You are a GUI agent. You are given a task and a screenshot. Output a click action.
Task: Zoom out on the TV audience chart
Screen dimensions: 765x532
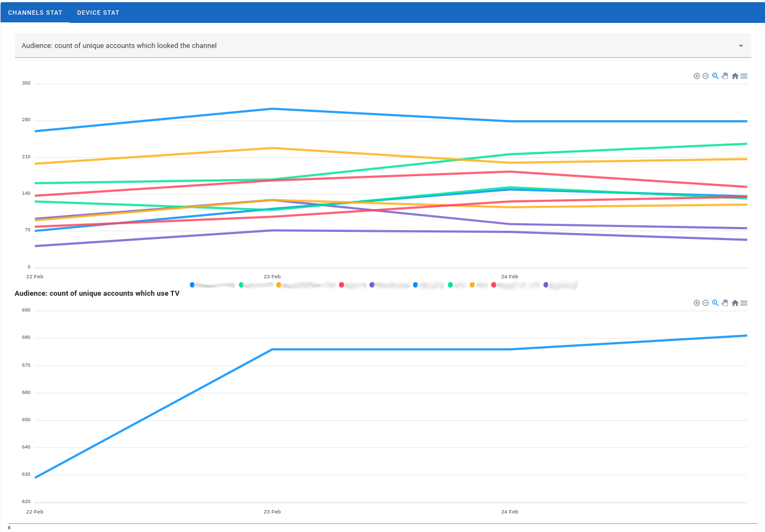pos(706,303)
